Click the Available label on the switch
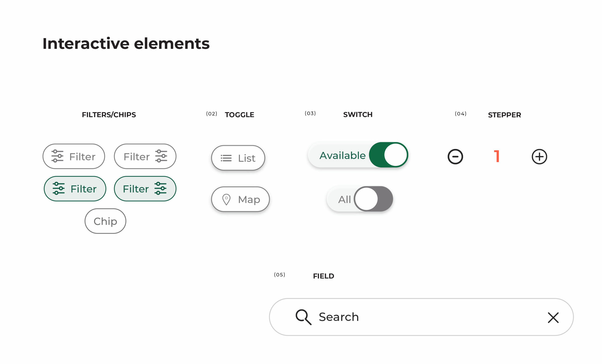 [x=343, y=156]
